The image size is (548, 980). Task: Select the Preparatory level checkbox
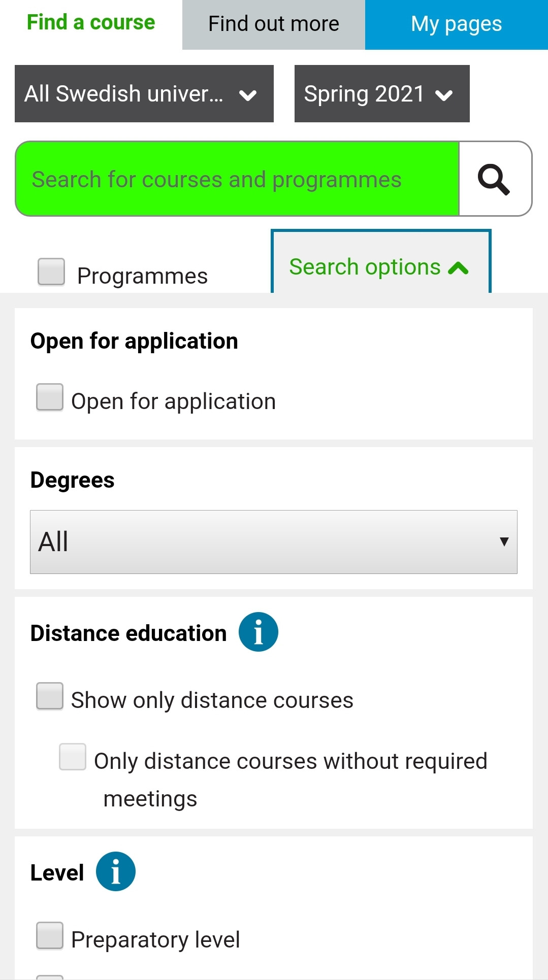(x=50, y=935)
